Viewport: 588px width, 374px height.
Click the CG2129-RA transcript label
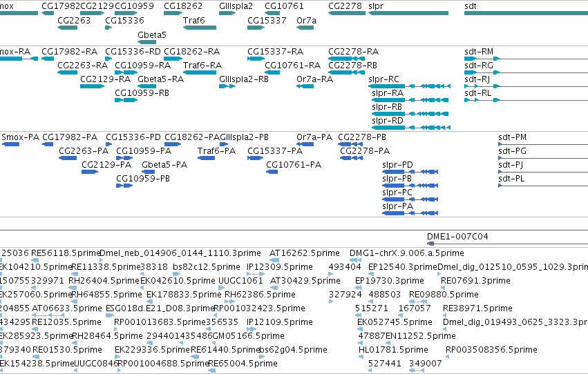[106, 79]
